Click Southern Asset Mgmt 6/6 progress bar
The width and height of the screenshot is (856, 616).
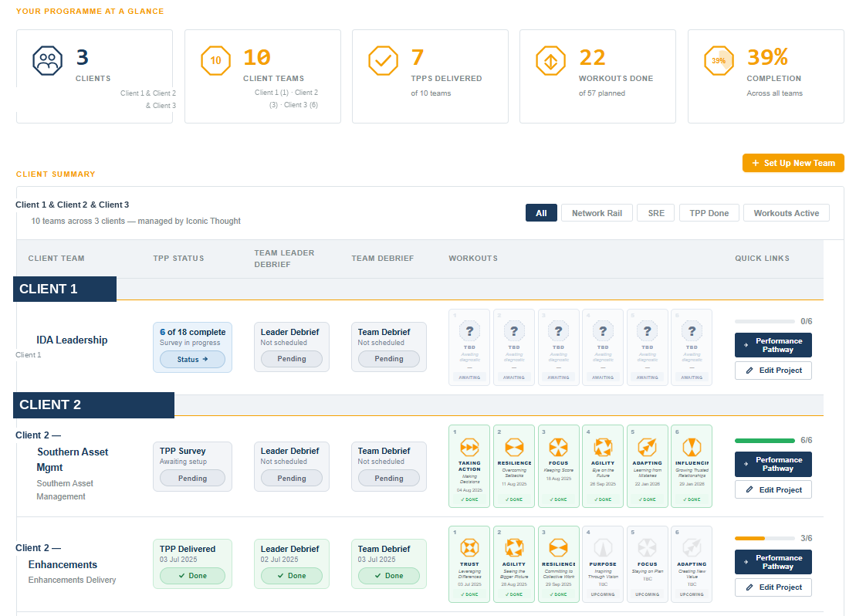765,440
